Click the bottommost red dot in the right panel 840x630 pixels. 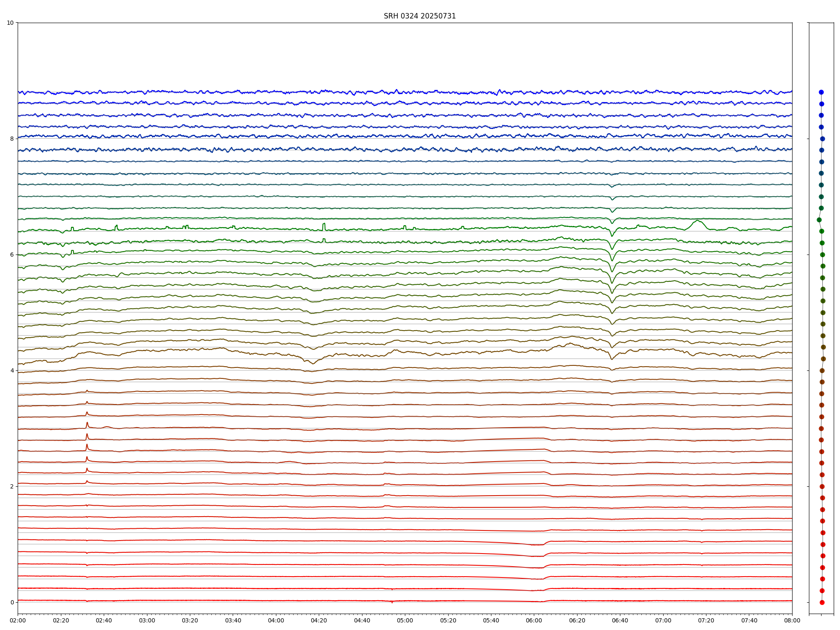(x=822, y=602)
